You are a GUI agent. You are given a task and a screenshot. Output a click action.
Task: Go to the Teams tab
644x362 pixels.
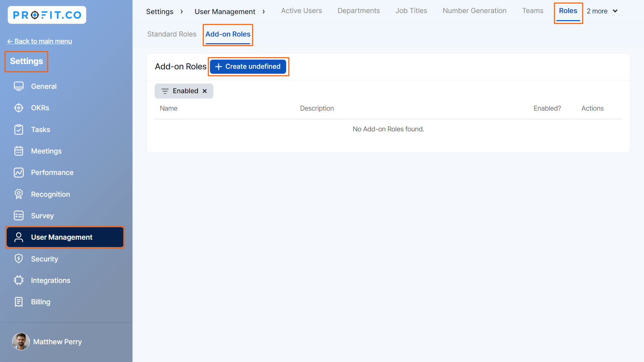coord(532,11)
